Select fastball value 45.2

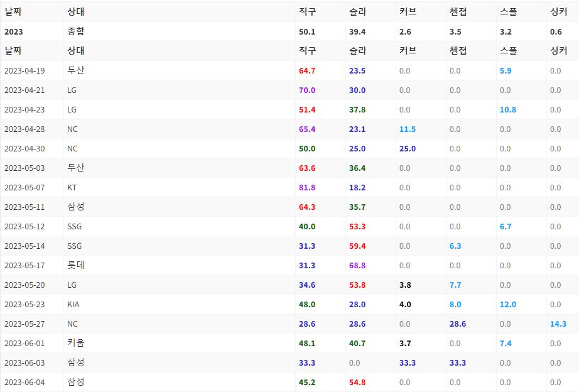(x=307, y=383)
